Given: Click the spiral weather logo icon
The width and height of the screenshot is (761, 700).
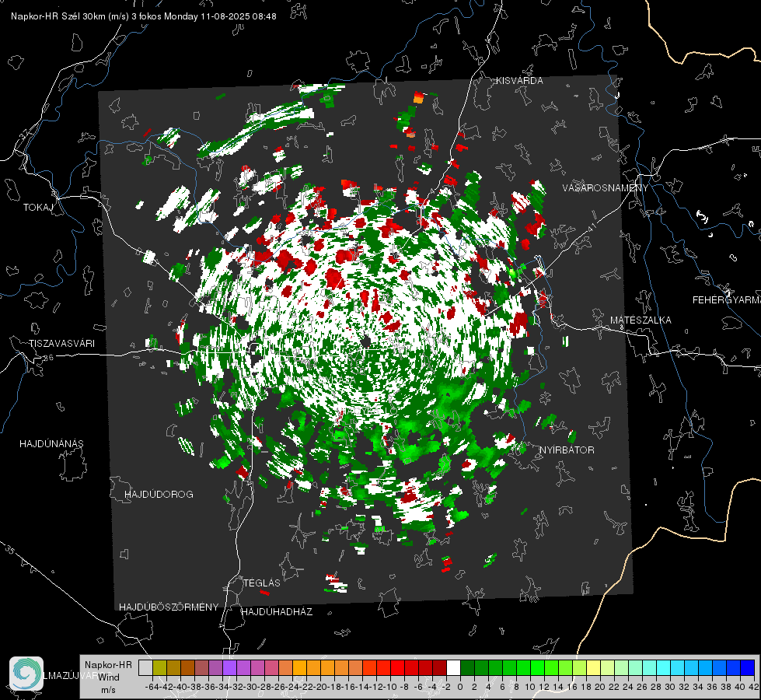Looking at the screenshot, I should [x=26, y=674].
